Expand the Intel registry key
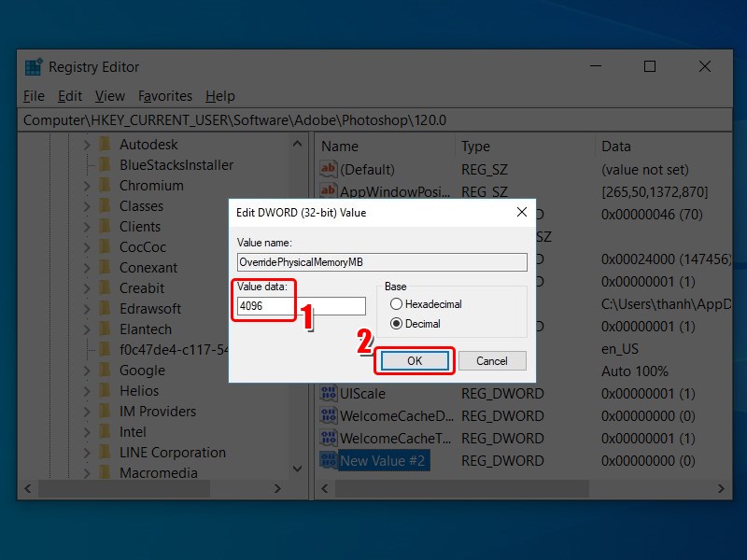The image size is (747, 560). pyautogui.click(x=87, y=432)
